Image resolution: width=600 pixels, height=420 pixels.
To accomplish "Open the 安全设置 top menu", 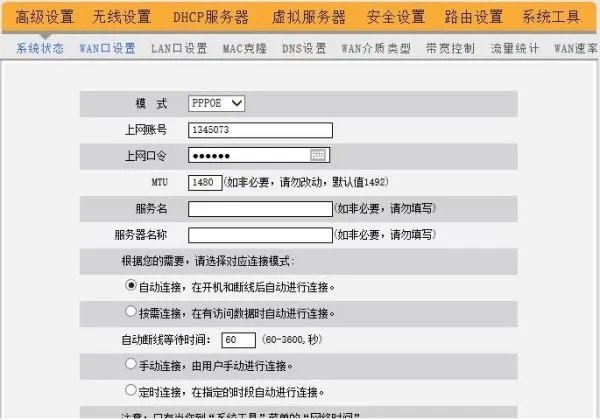I will pyautogui.click(x=396, y=17).
